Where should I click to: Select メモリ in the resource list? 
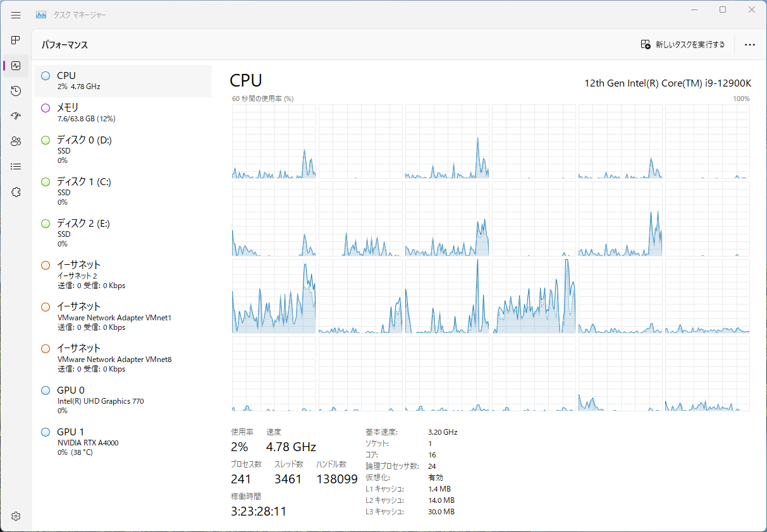point(123,112)
